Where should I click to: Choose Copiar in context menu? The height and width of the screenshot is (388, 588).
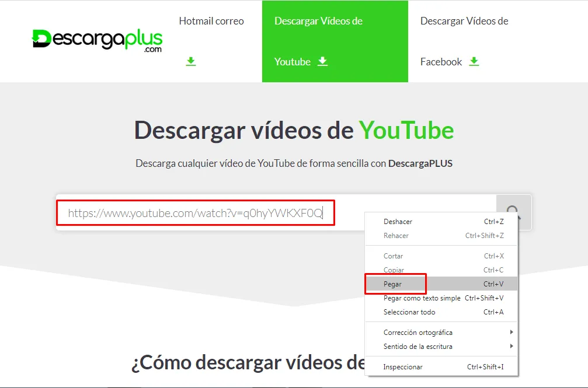[x=441, y=270]
